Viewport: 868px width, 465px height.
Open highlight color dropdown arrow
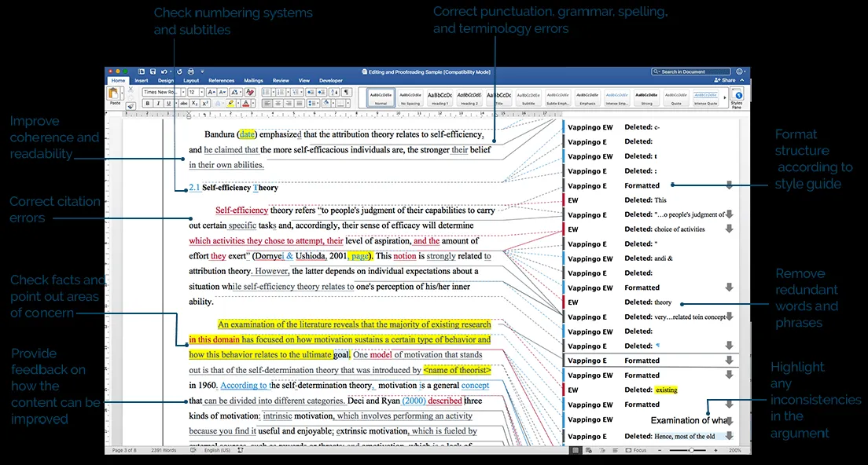[x=238, y=104]
